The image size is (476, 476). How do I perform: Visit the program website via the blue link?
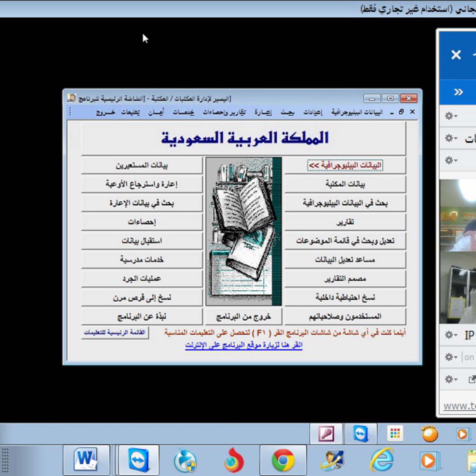click(243, 345)
